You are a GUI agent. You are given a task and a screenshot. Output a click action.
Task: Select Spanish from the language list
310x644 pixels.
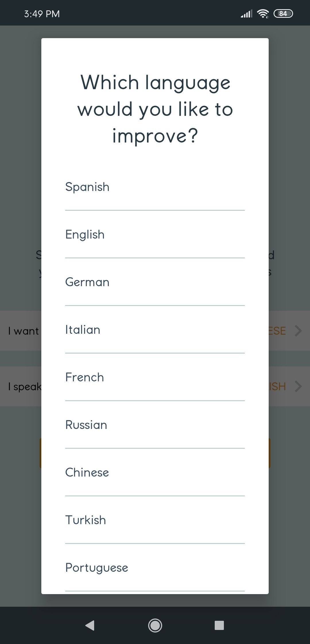click(155, 187)
